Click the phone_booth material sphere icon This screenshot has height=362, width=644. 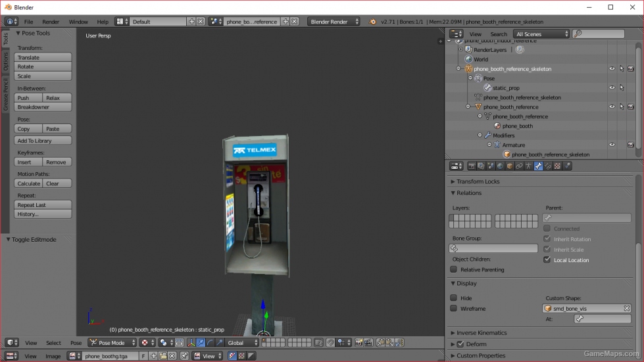point(497,126)
